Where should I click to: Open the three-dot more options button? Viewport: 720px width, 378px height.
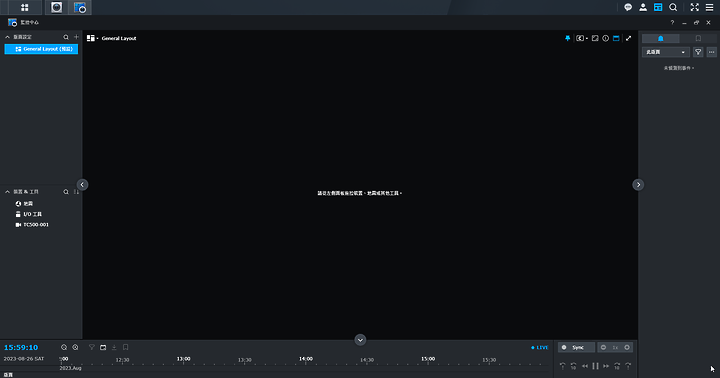pyautogui.click(x=711, y=52)
